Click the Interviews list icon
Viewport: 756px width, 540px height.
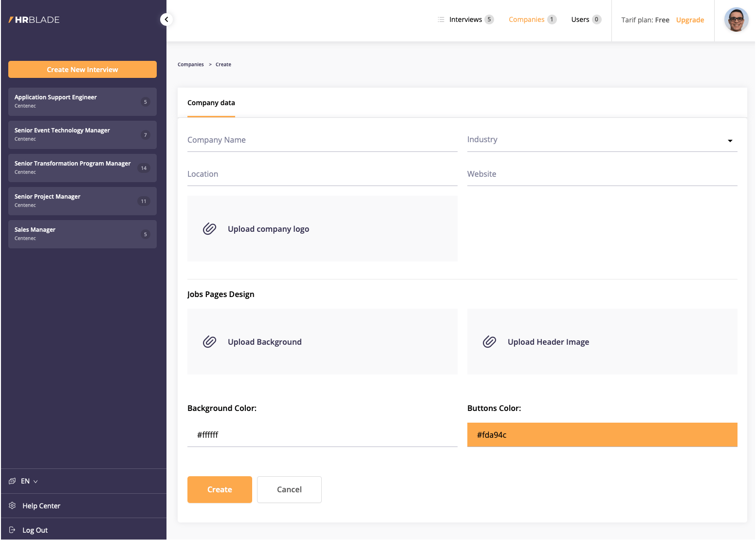pyautogui.click(x=441, y=19)
